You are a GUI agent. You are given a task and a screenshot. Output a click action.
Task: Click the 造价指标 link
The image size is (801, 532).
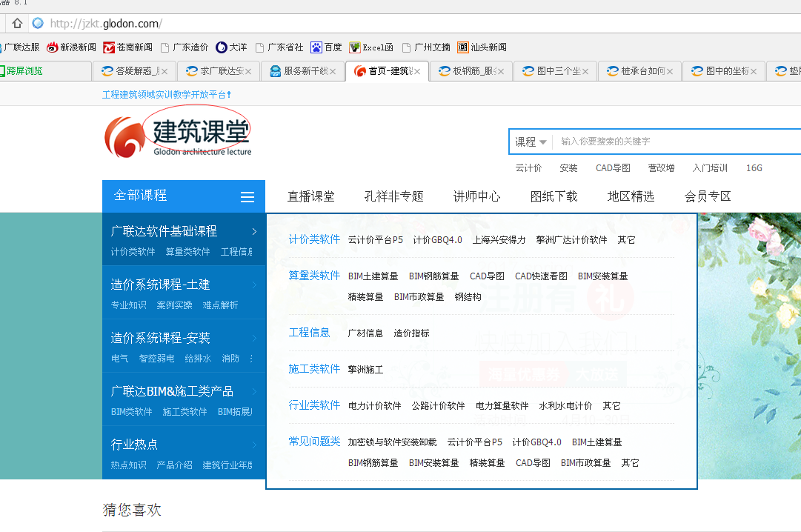point(411,333)
